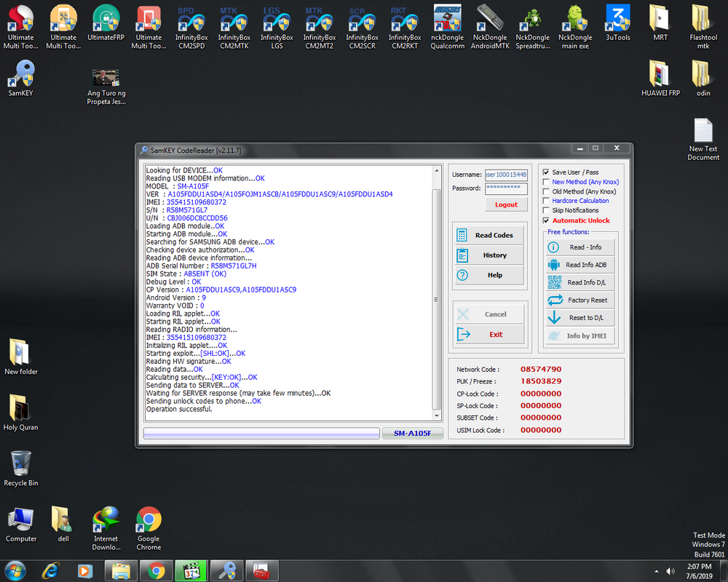Viewport: 728px width, 582px height.
Task: Open the Windows Start button
Action: [x=15, y=571]
